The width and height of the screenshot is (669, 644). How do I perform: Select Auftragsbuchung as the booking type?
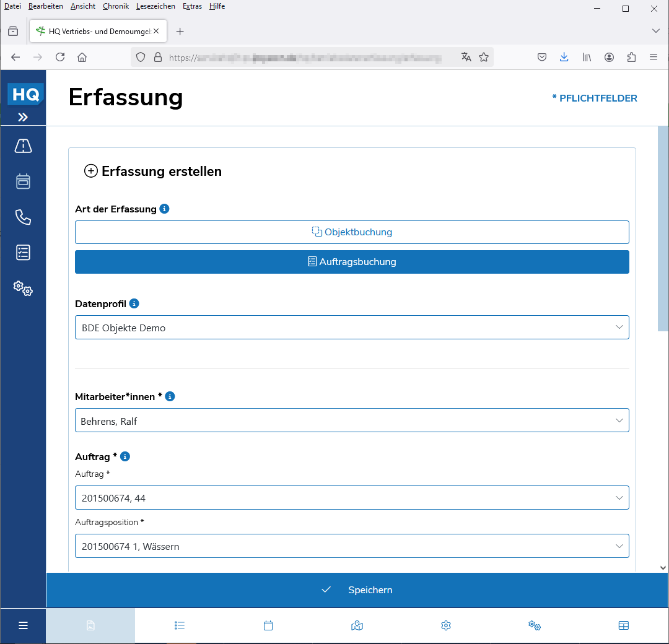[352, 262]
